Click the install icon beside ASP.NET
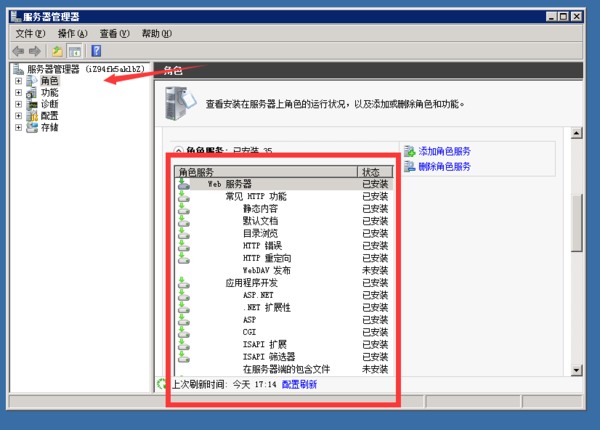600x430 pixels. (184, 295)
